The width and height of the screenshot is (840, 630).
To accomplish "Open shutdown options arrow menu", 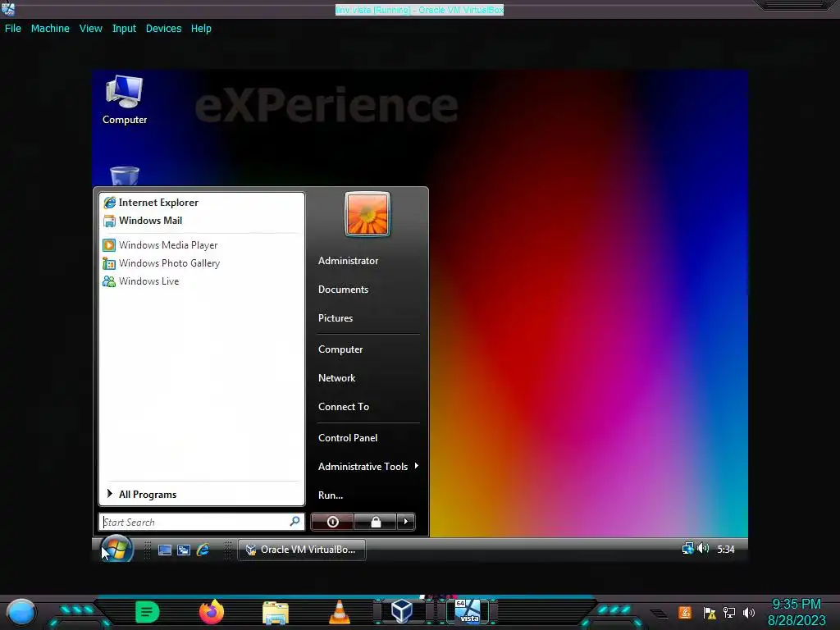I will pos(405,522).
